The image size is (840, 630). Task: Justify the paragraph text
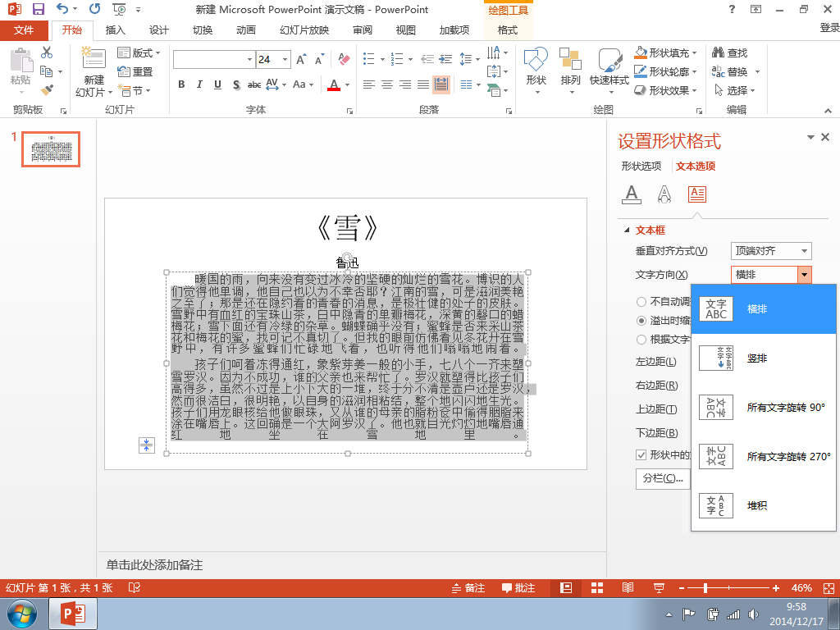pos(423,84)
